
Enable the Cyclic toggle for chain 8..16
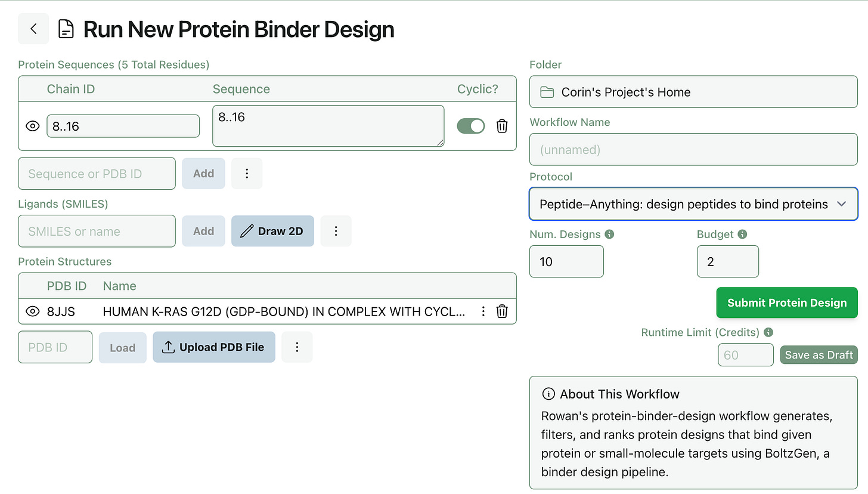pyautogui.click(x=471, y=126)
